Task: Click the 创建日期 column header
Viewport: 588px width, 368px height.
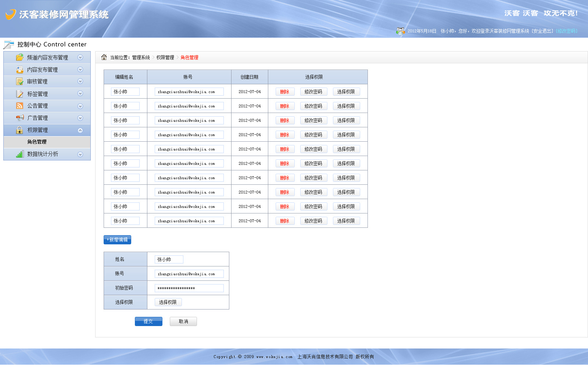Action: coord(250,77)
